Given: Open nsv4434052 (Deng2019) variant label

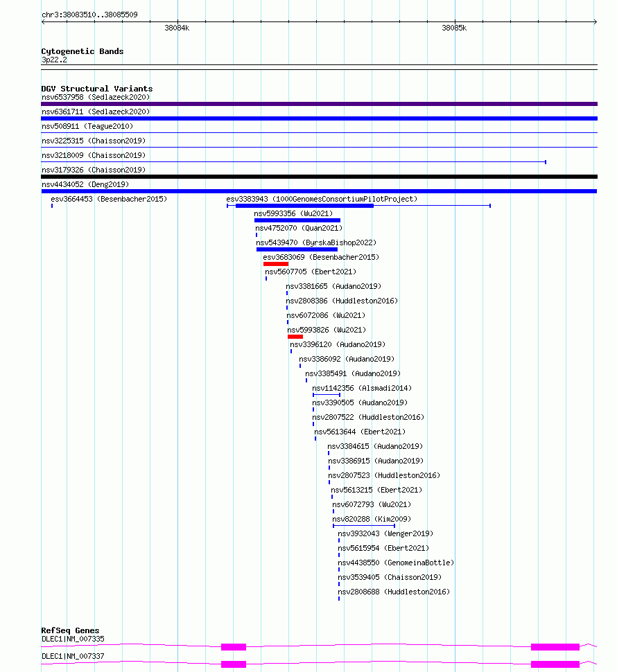Looking at the screenshot, I should [x=85, y=185].
